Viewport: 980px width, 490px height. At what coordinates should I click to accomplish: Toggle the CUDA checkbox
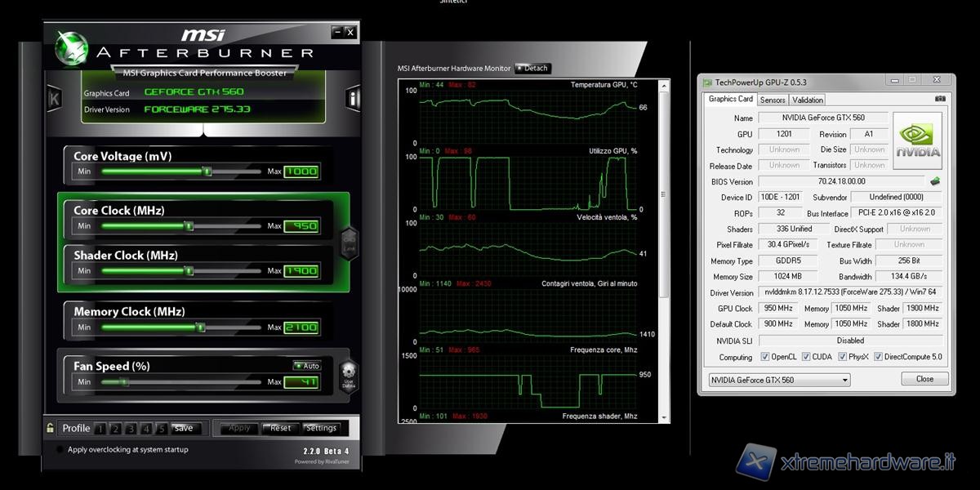tap(806, 357)
